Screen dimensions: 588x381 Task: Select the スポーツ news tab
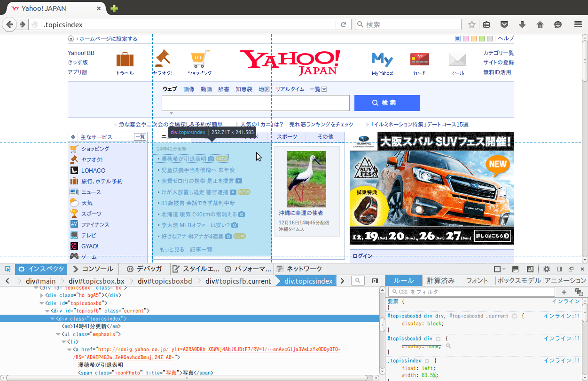click(x=287, y=137)
